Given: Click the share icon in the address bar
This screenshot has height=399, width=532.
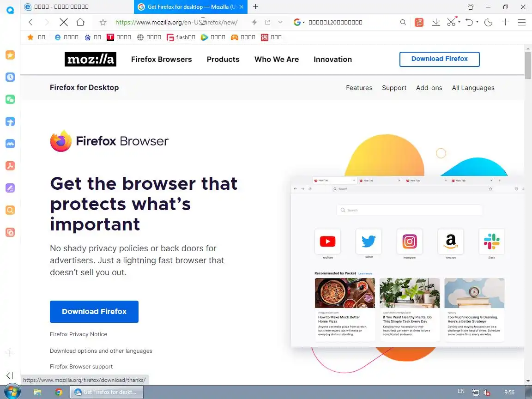Looking at the screenshot, I should pos(268,22).
